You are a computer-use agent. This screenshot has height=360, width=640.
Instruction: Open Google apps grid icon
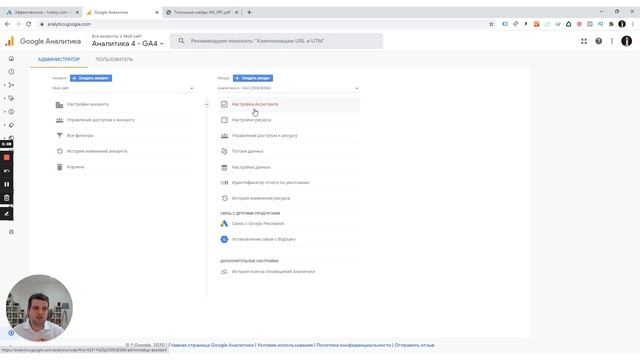[584, 41]
